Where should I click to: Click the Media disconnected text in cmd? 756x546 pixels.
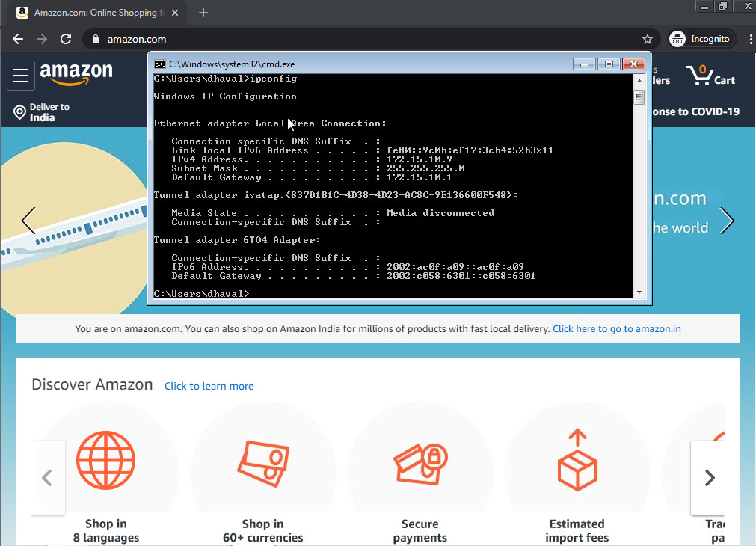click(440, 213)
